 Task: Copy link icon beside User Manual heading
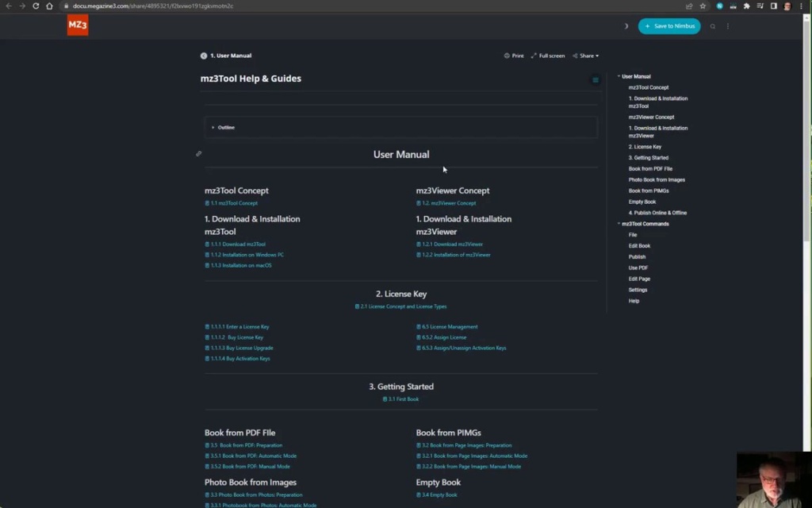pos(198,153)
